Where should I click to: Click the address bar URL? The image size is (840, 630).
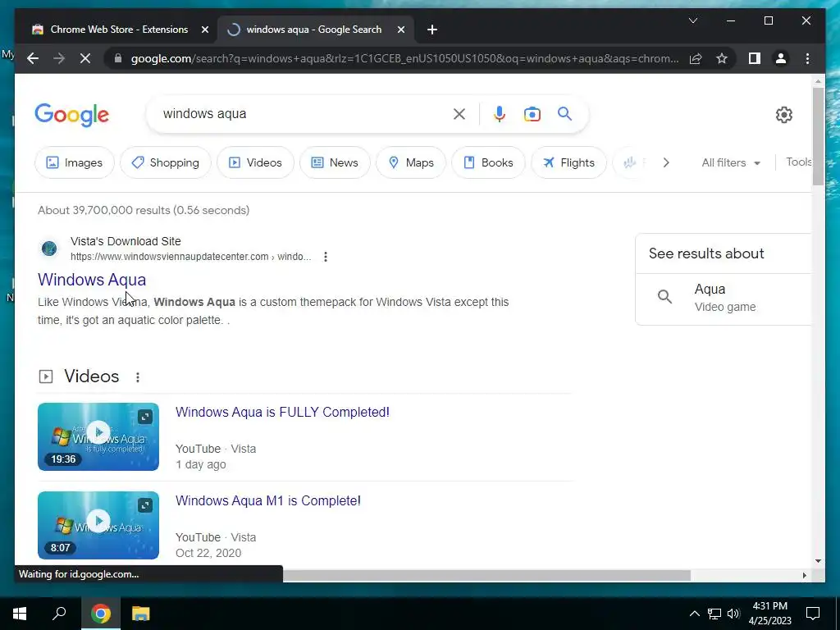click(405, 58)
